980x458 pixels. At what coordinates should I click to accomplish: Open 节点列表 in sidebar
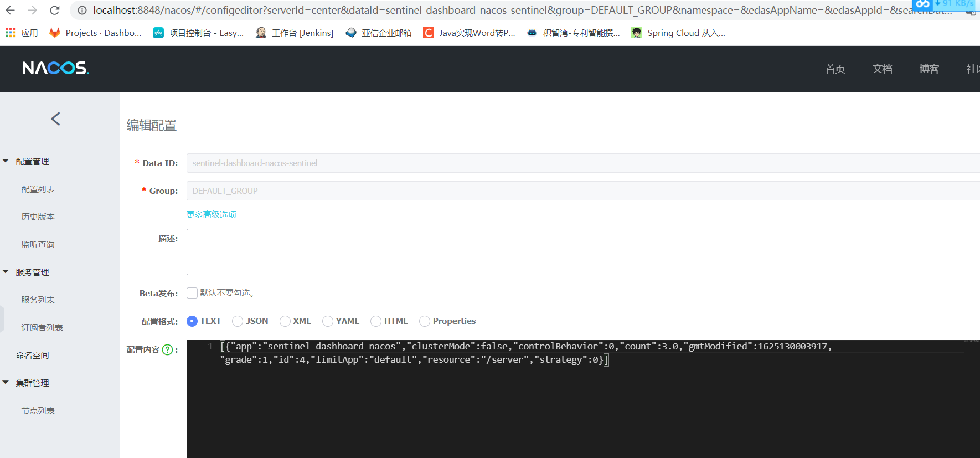38,410
